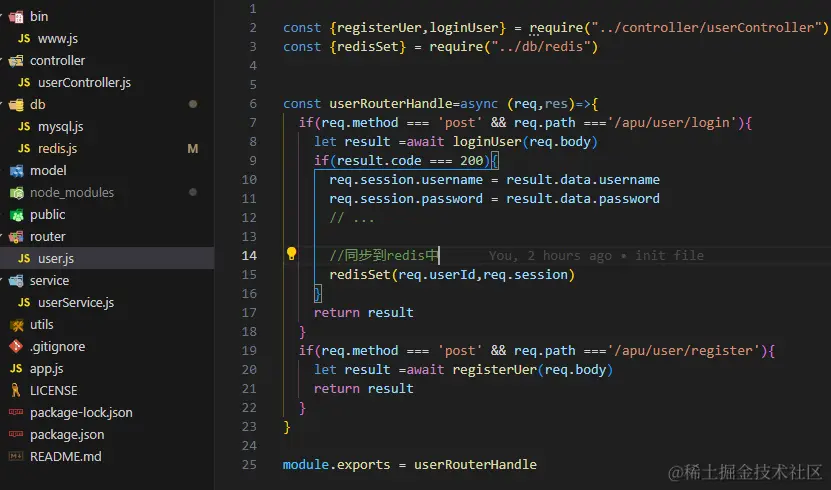Image resolution: width=831 pixels, height=490 pixels.
Task: Click the node_modules folder icon
Action: pyautogui.click(x=16, y=193)
